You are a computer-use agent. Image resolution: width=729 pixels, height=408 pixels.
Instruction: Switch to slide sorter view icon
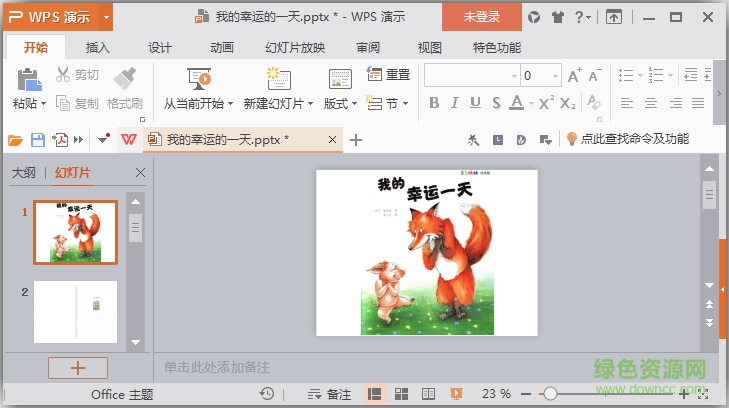[401, 394]
